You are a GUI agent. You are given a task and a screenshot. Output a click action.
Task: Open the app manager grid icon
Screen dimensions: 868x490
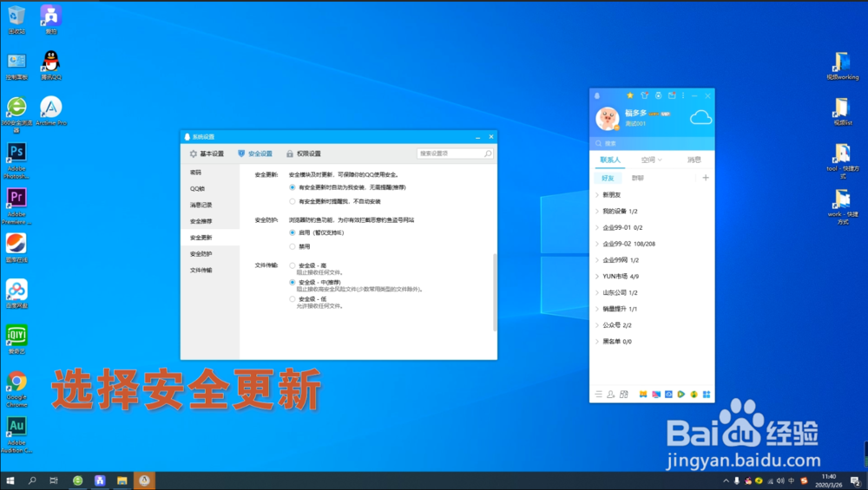tap(707, 395)
